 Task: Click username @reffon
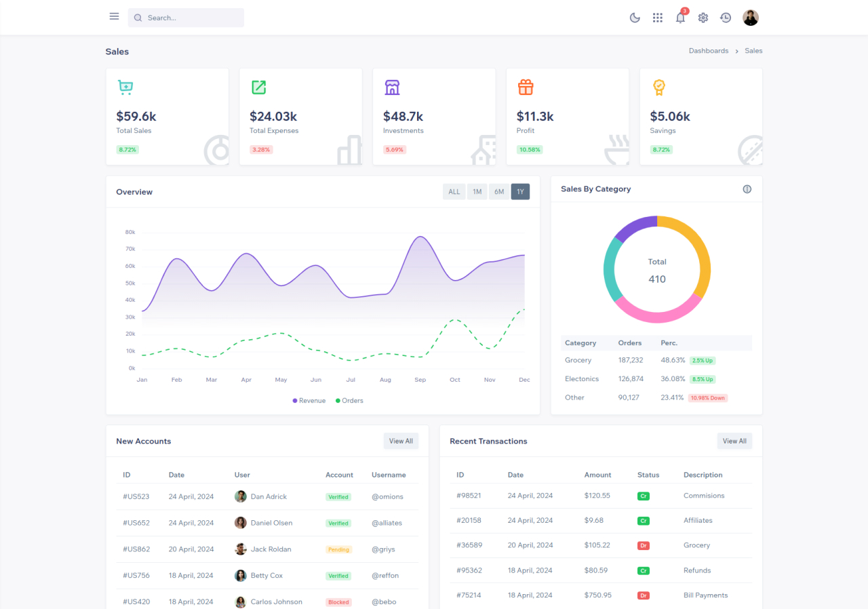385,576
